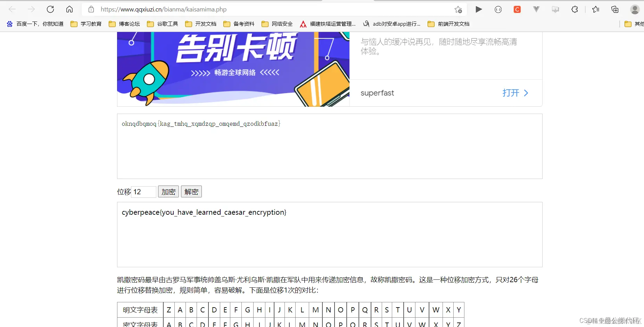Open the 开发文档 bookmarks folder
This screenshot has height=327, width=644.
click(200, 24)
